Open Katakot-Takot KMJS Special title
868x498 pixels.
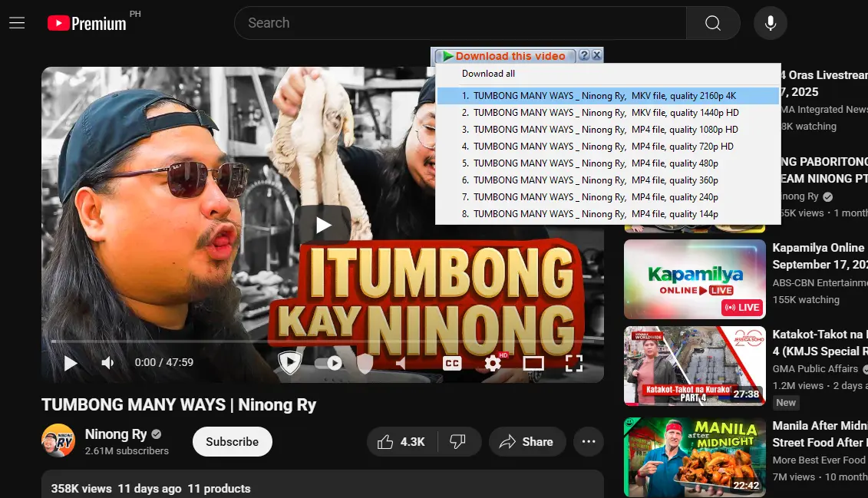pyautogui.click(x=820, y=342)
